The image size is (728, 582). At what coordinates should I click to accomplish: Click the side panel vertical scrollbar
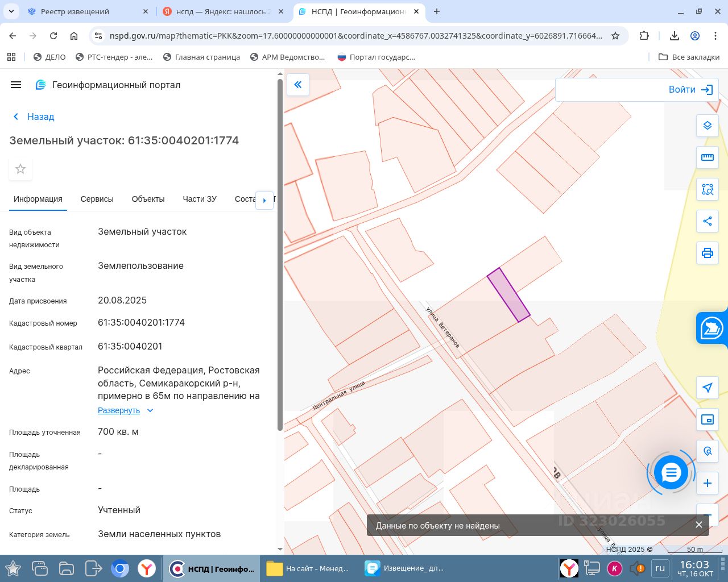280,255
